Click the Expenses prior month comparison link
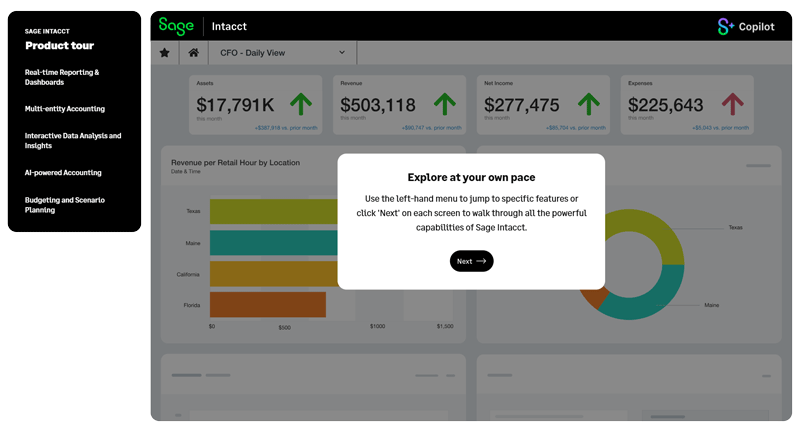The height and width of the screenshot is (425, 800). [721, 128]
